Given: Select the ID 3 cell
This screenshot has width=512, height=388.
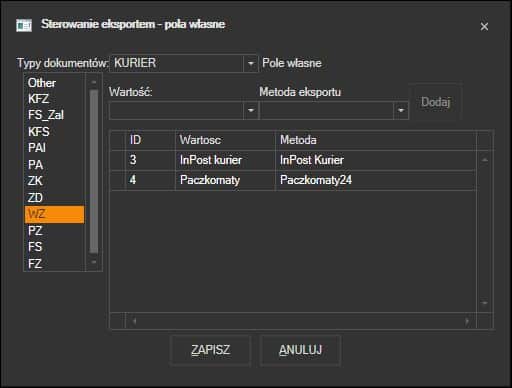Looking at the screenshot, I should (150, 160).
